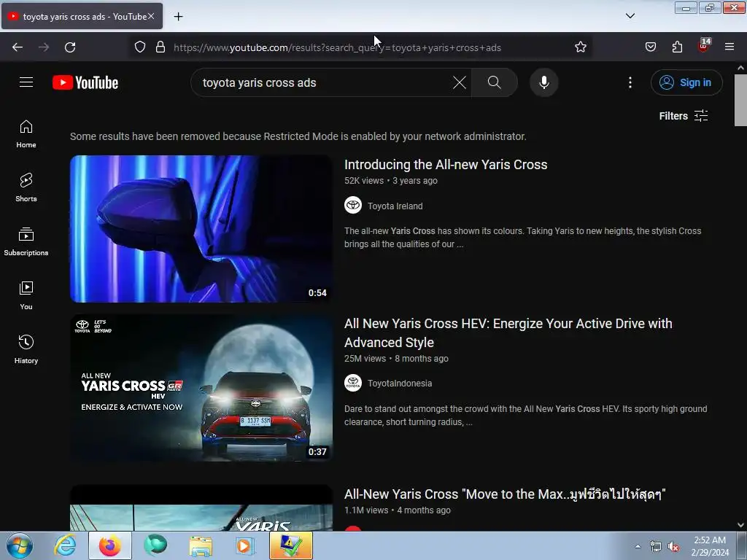Click the browser forward arrow

click(x=44, y=47)
